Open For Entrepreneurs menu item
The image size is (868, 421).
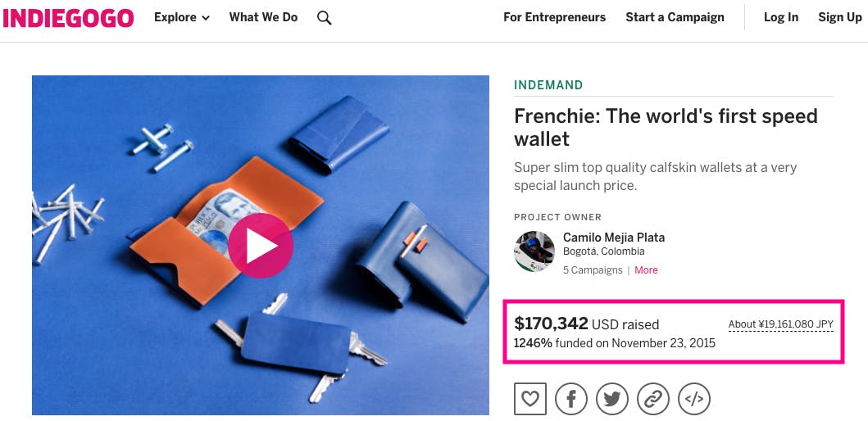[x=554, y=17]
